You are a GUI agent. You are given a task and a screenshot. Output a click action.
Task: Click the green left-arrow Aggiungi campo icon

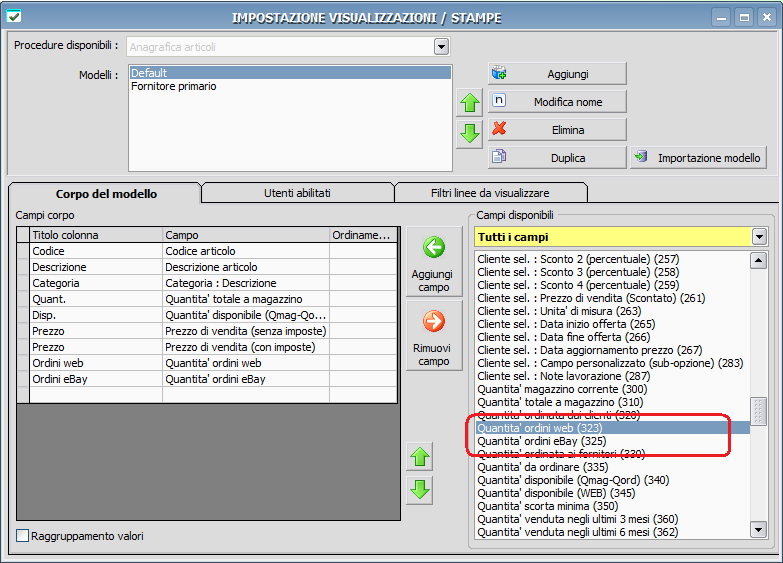[433, 247]
